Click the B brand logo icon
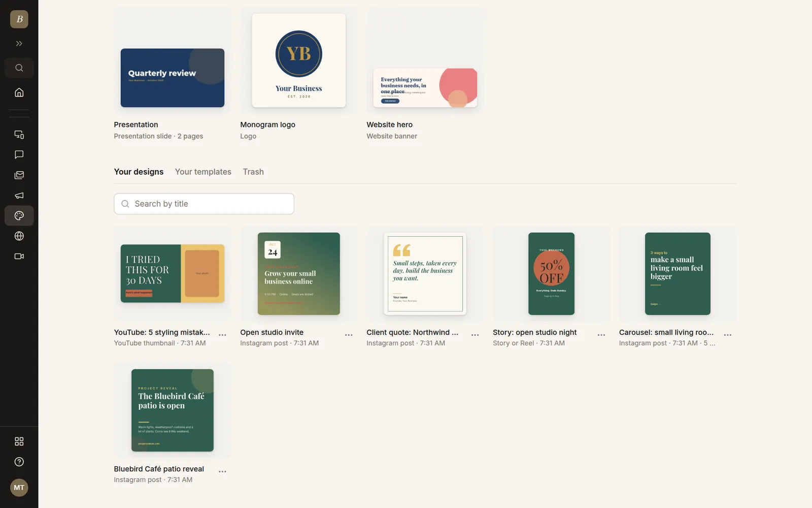Screen dimensions: 812x508 tap(19, 19)
